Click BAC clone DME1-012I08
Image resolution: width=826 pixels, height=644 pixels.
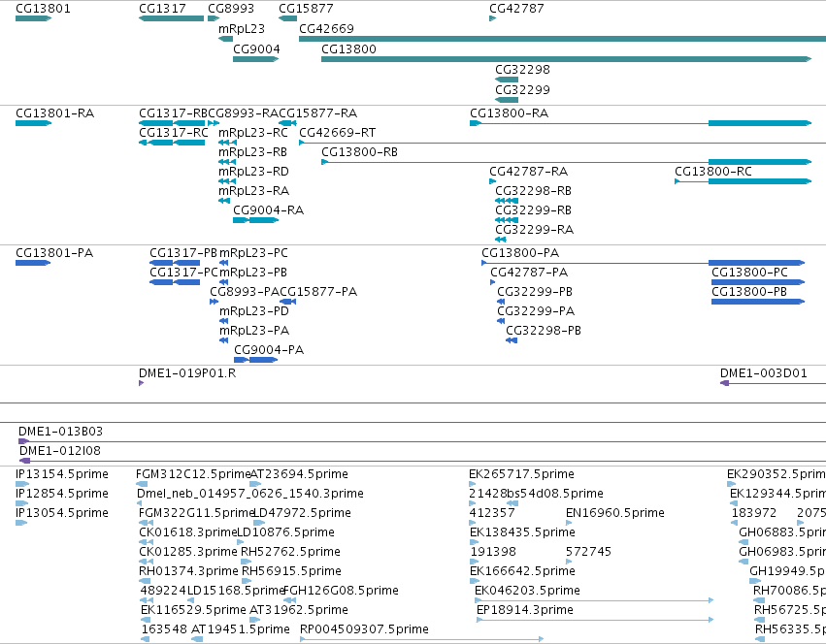pos(59,451)
